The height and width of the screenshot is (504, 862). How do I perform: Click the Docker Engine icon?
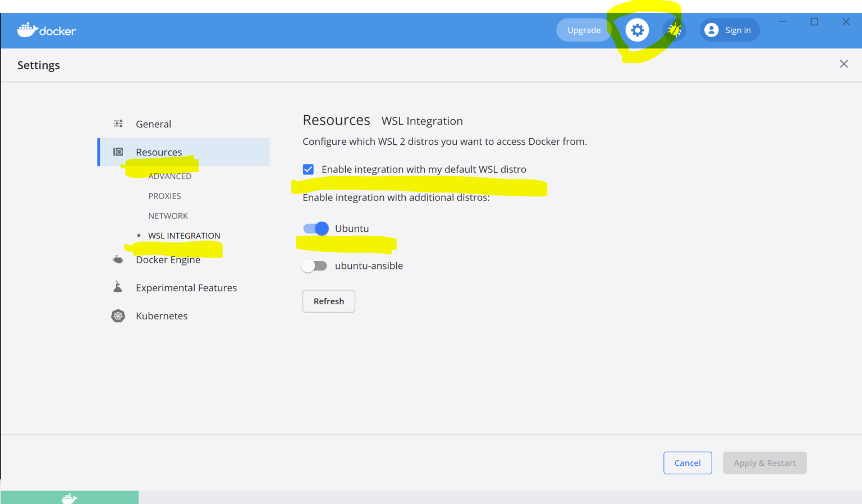tap(118, 259)
